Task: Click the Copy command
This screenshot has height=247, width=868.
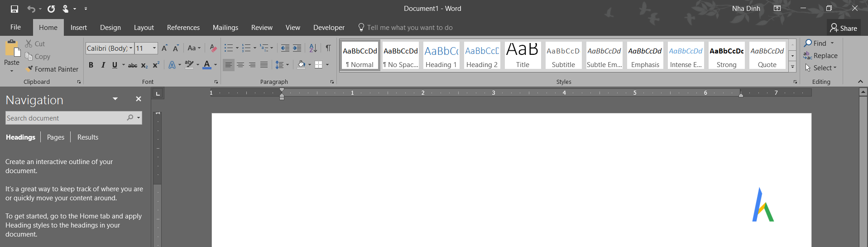Action: [x=38, y=57]
